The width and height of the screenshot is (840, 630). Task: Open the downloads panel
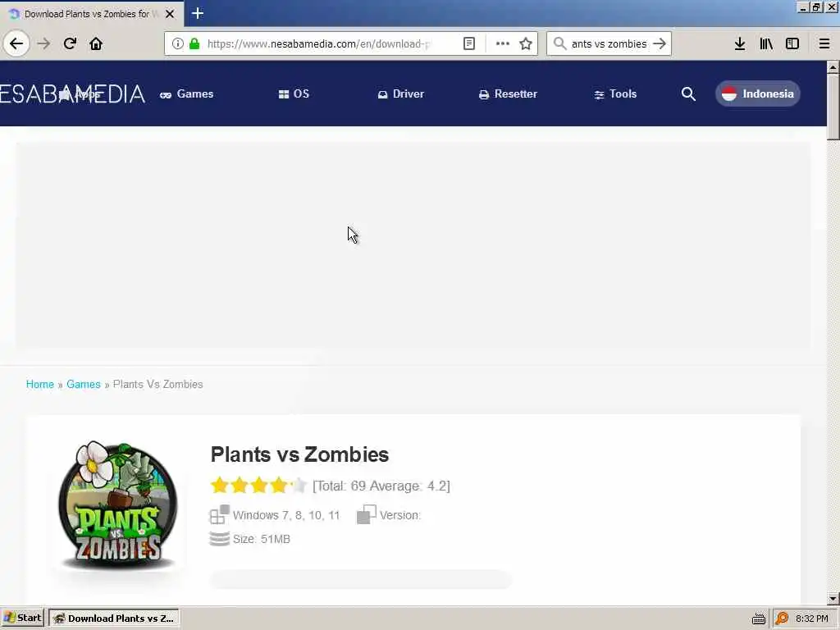[x=740, y=43]
